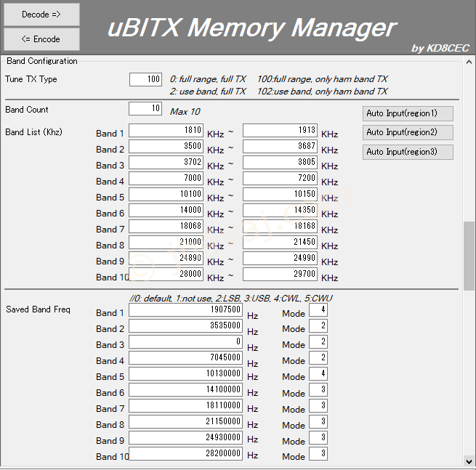
Task: Click the Mode field for saved Band 9
Action: point(318,438)
